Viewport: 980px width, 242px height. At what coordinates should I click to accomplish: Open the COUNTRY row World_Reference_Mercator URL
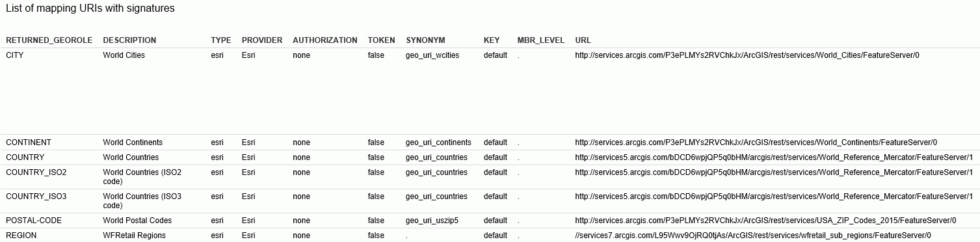[x=774, y=157]
